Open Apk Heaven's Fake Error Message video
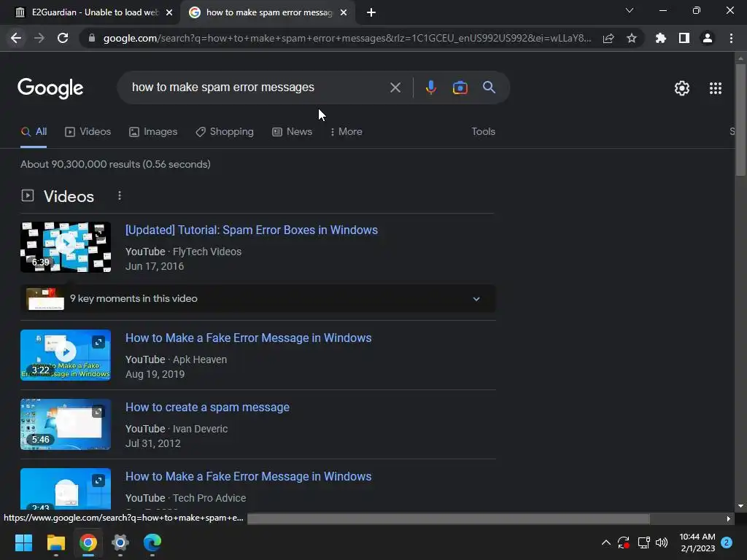 [x=248, y=338]
